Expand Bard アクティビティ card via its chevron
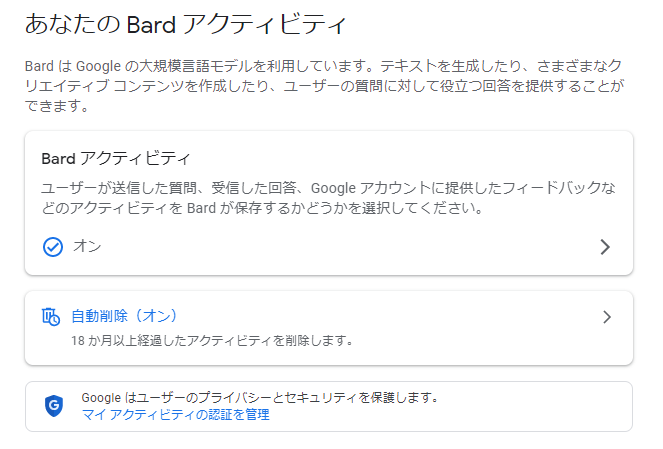Screen dimensions: 663x449 [604, 247]
